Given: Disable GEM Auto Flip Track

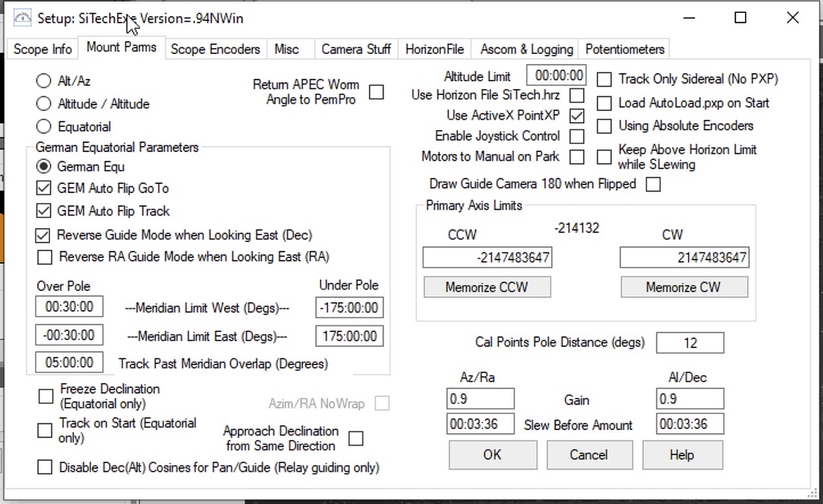Looking at the screenshot, I should [44, 210].
